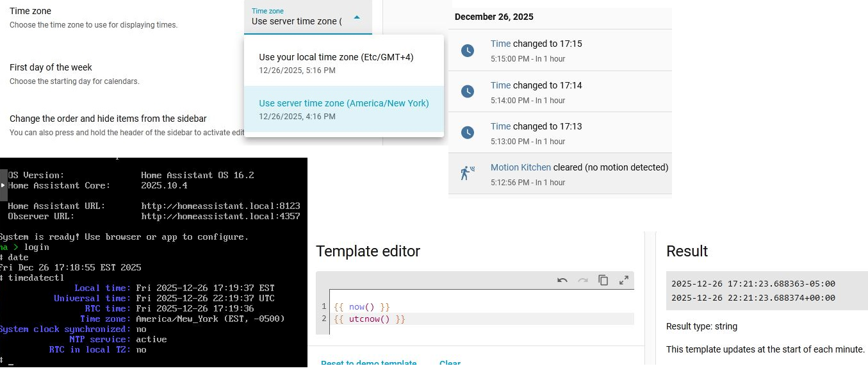The width and height of the screenshot is (868, 382).
Task: Open the 'Time' entity link for 17:14
Action: pyautogui.click(x=500, y=85)
